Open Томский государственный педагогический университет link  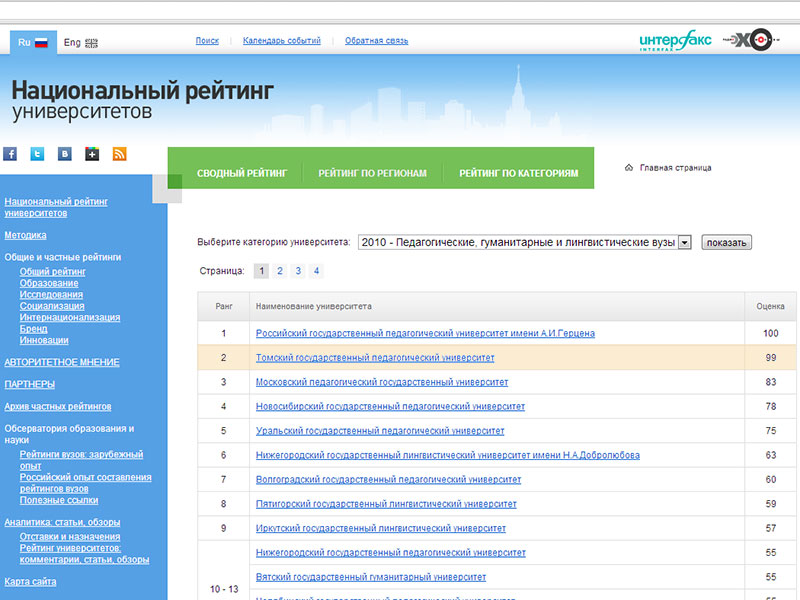[x=375, y=358]
